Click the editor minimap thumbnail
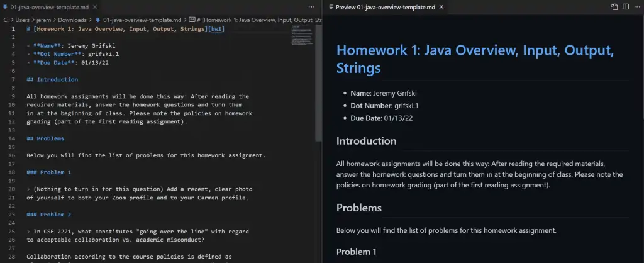Viewport: 644px width, 263px height. pyautogui.click(x=302, y=35)
